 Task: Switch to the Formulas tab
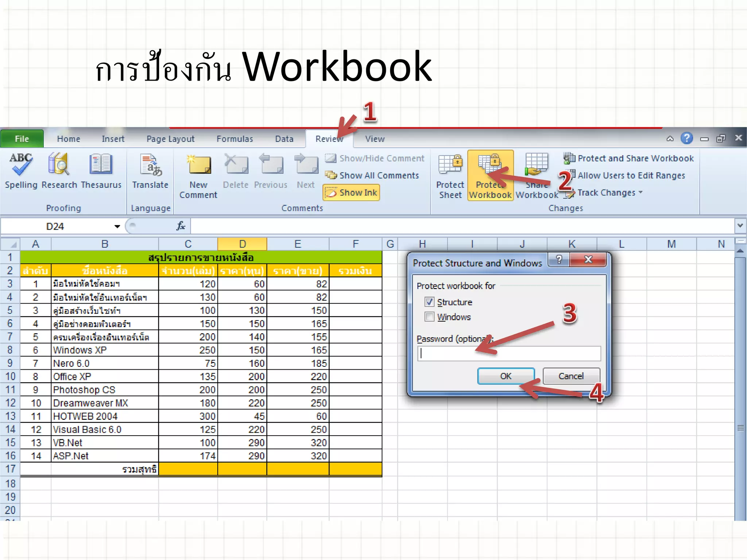(x=235, y=139)
